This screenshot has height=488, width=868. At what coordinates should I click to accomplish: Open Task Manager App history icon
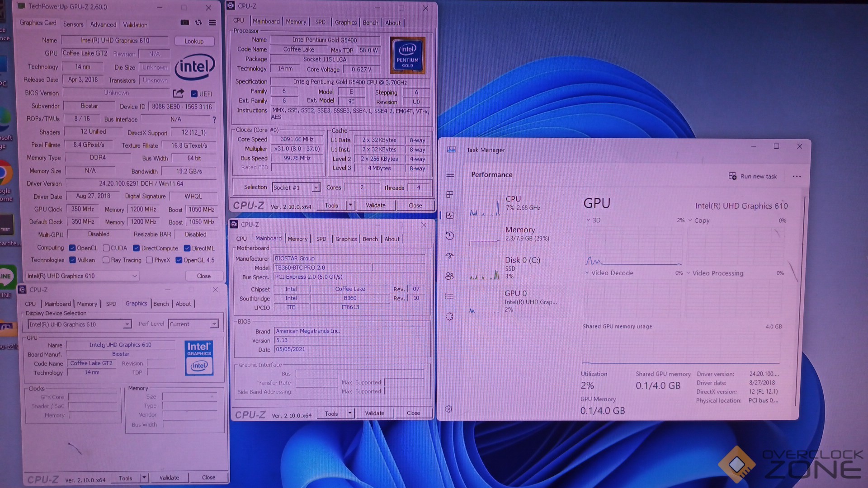449,235
